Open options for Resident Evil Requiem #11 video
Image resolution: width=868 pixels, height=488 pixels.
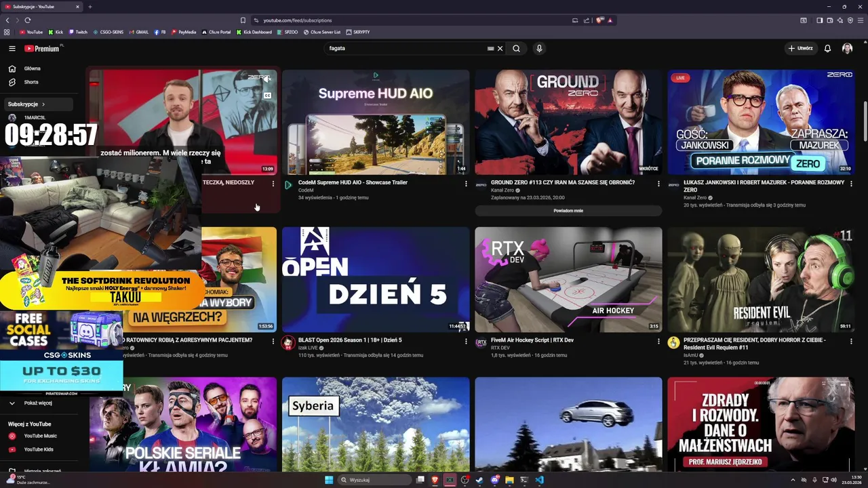tap(851, 341)
